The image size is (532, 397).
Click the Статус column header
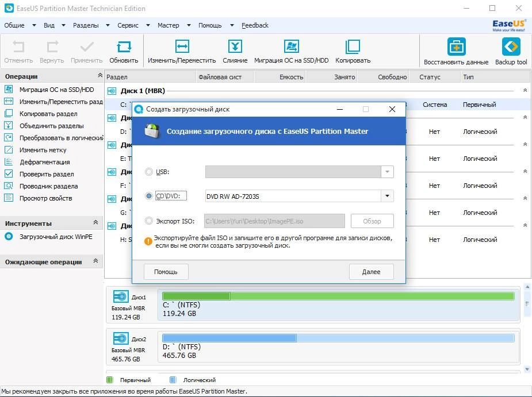tap(435, 77)
